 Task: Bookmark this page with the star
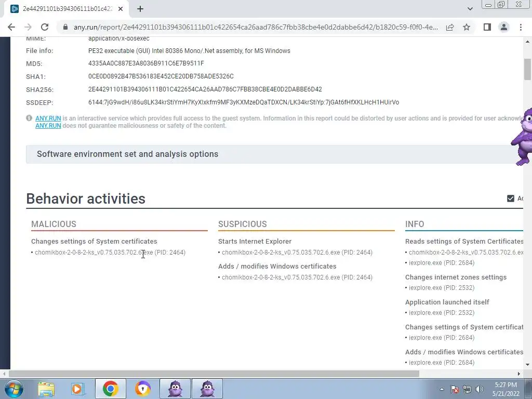click(x=467, y=27)
